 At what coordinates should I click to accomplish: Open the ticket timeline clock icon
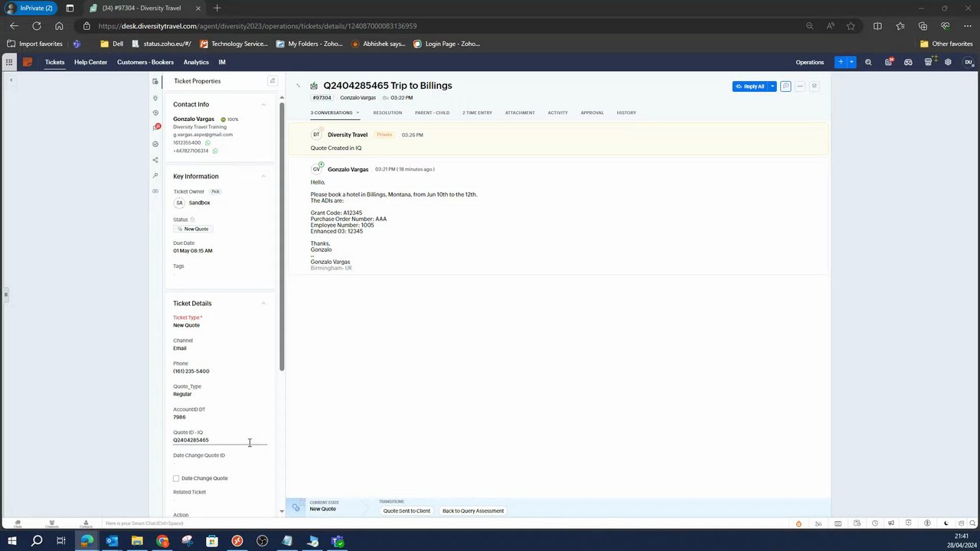point(155,112)
